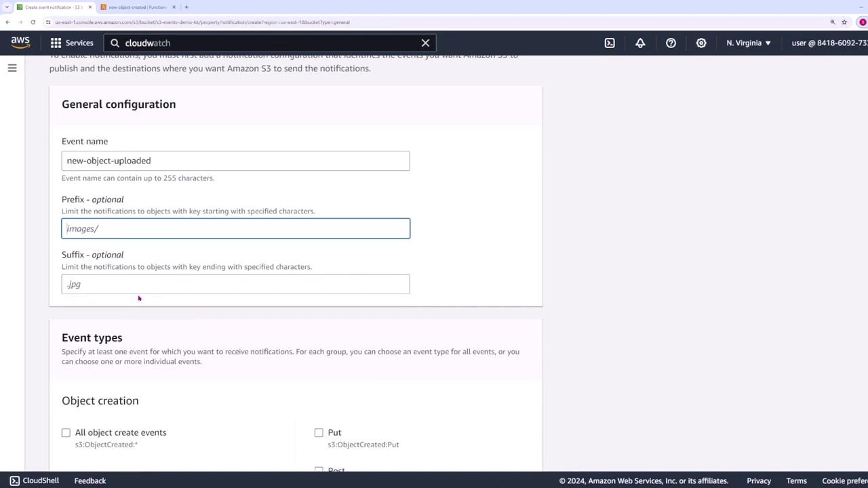Image resolution: width=868 pixels, height=488 pixels.
Task: Reload the page with browser refresh icon
Action: [x=33, y=22]
